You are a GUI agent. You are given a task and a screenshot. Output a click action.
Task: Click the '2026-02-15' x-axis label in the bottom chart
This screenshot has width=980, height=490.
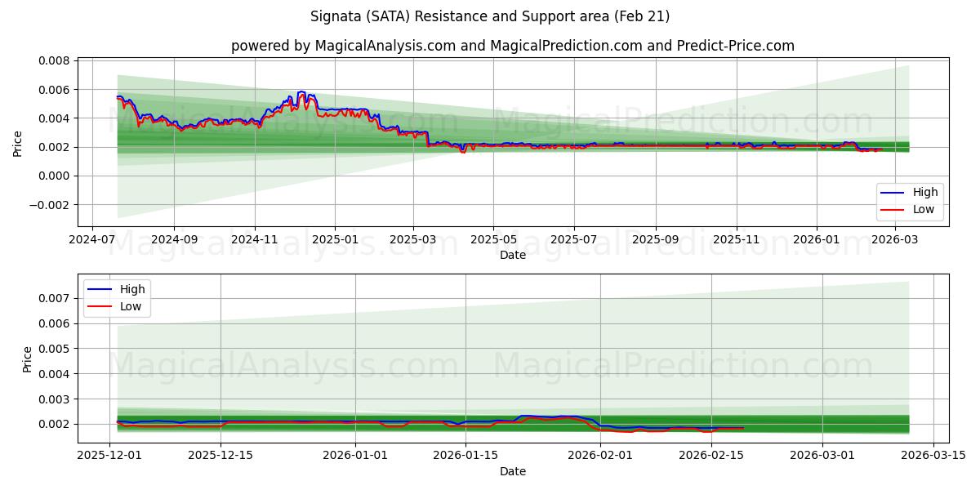(x=710, y=457)
